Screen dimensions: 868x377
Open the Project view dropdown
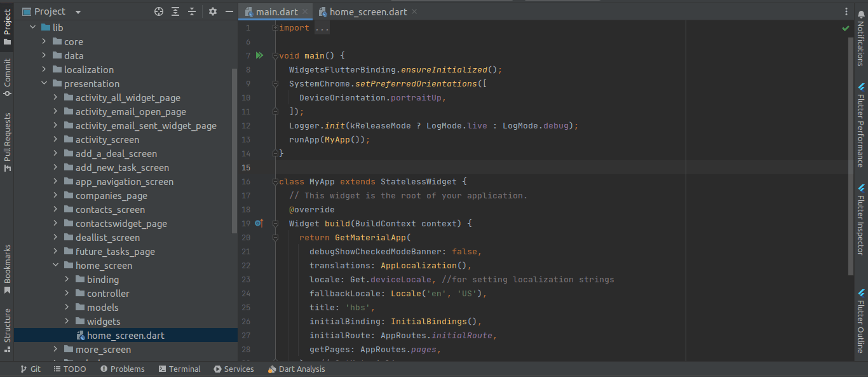click(78, 12)
